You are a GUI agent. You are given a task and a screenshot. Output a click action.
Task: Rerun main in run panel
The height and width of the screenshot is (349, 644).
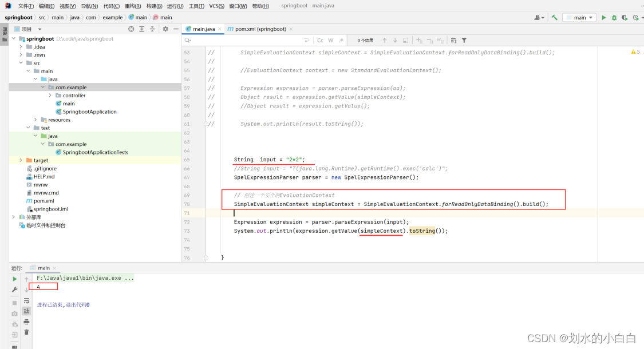[x=15, y=279]
